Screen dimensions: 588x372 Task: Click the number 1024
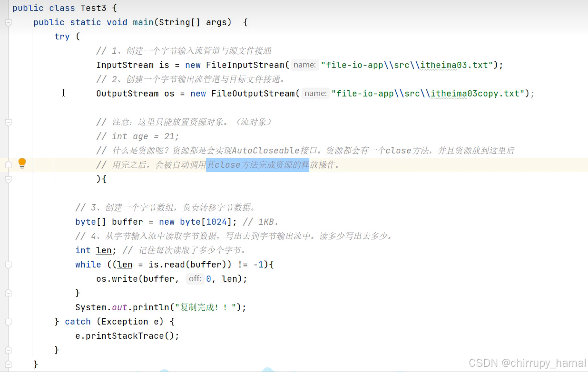[217, 222]
